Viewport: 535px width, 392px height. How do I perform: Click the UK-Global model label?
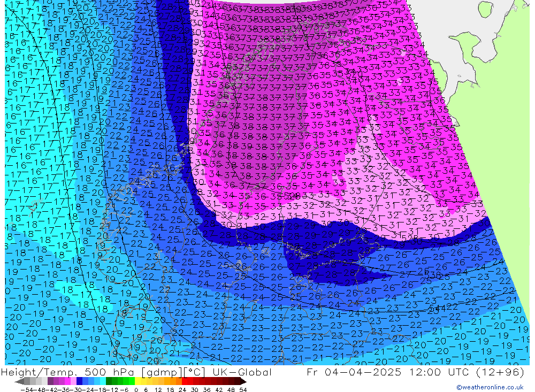pos(242,372)
